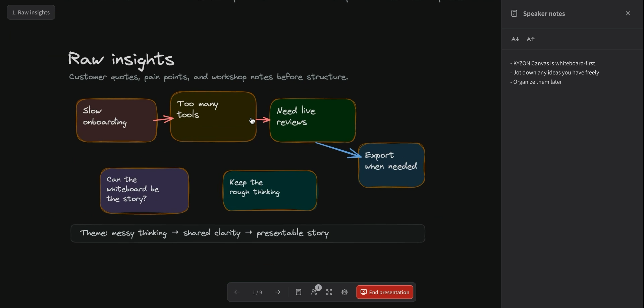
Task: Click the 'Need live reviews' green card
Action: (313, 120)
